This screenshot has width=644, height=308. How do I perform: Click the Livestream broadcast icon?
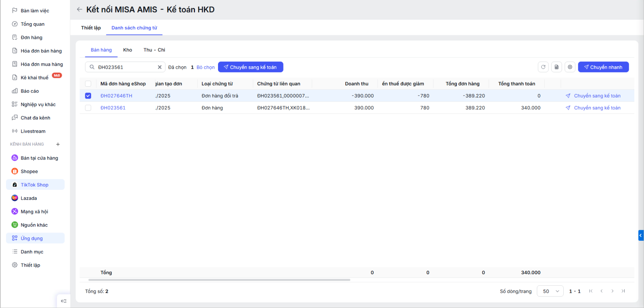(x=15, y=131)
